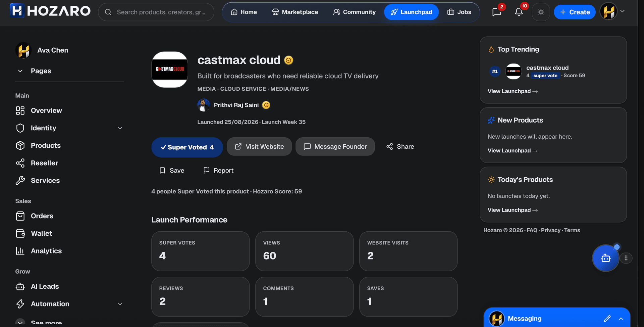
Task: Share the castmax cloud product
Action: click(400, 146)
